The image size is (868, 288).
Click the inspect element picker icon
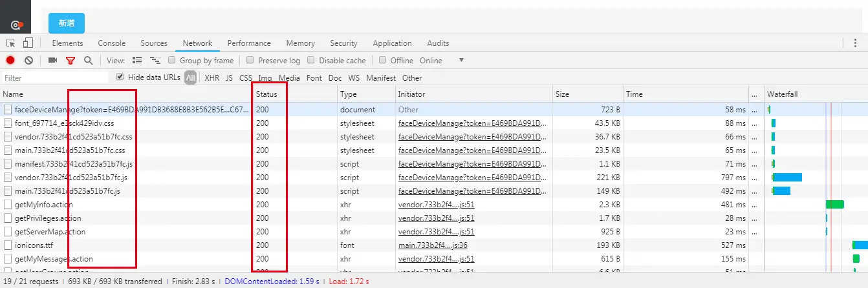pos(11,43)
